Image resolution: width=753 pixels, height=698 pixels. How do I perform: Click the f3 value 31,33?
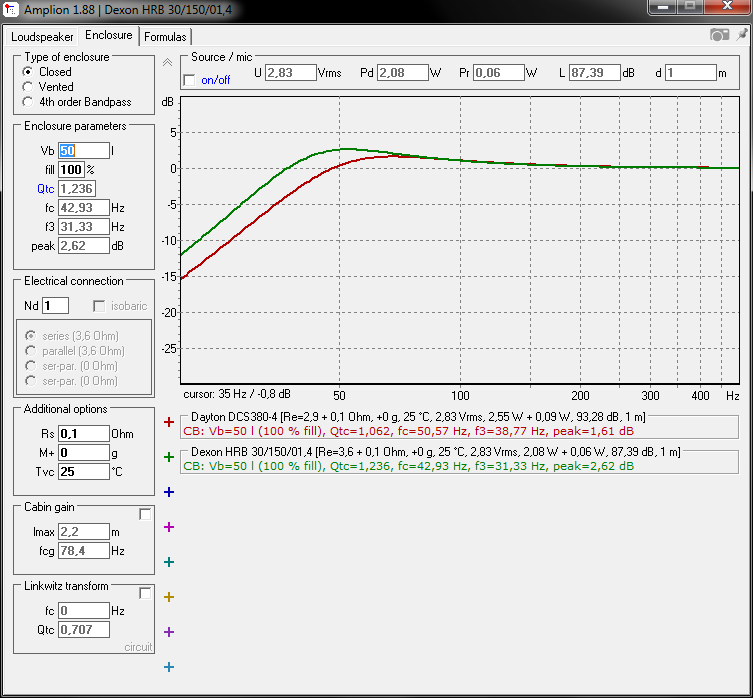point(84,227)
